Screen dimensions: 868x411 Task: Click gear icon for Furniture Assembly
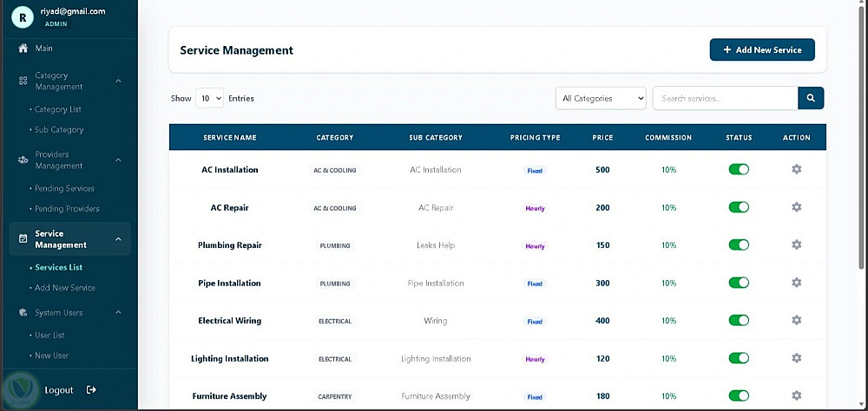(x=796, y=395)
